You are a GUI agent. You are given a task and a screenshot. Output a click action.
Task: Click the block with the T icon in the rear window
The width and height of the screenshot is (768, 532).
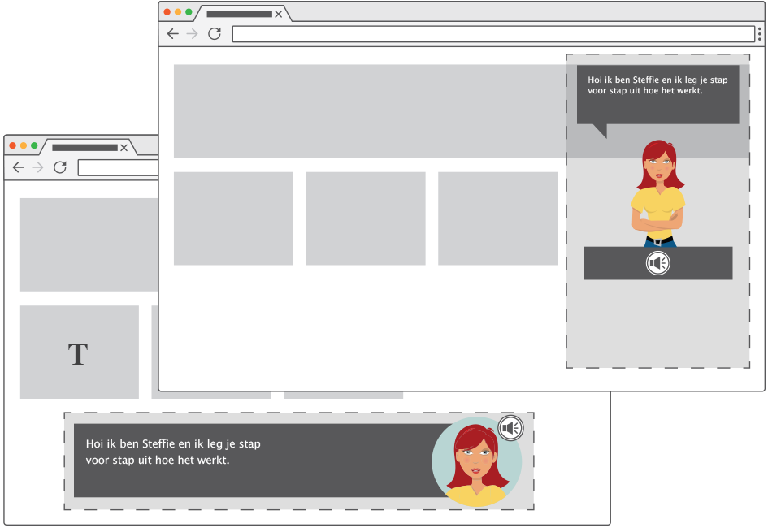point(79,352)
